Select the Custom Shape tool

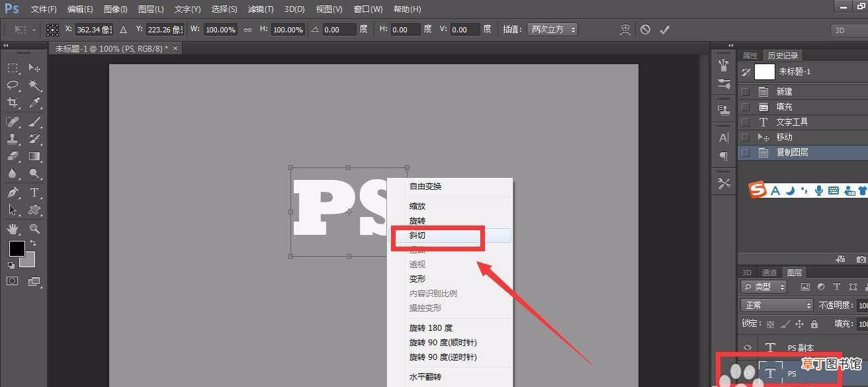point(34,210)
